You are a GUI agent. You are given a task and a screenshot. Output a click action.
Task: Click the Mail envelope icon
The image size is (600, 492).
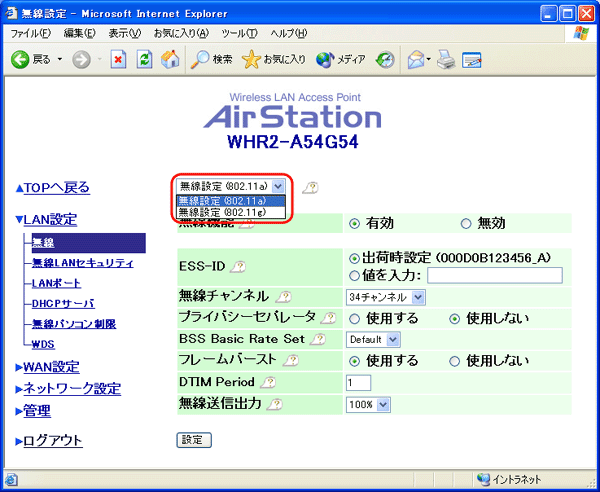pyautogui.click(x=416, y=60)
